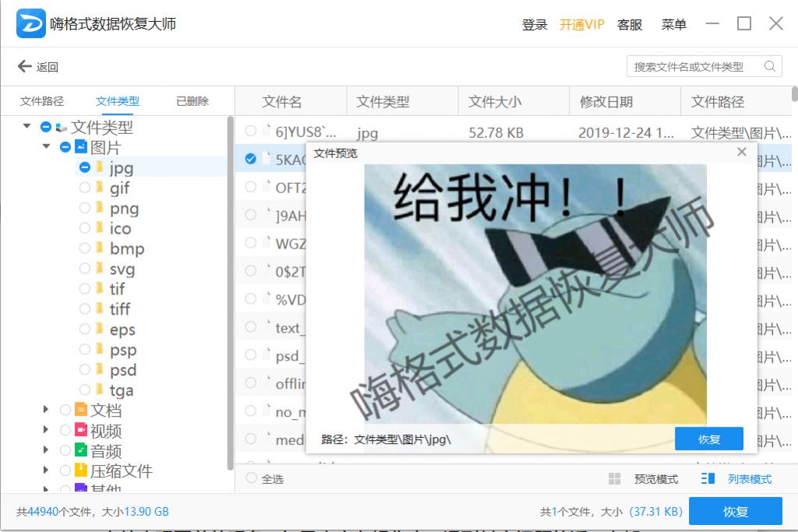Click the 文档 category icon
The image size is (798, 532).
coord(81,409)
